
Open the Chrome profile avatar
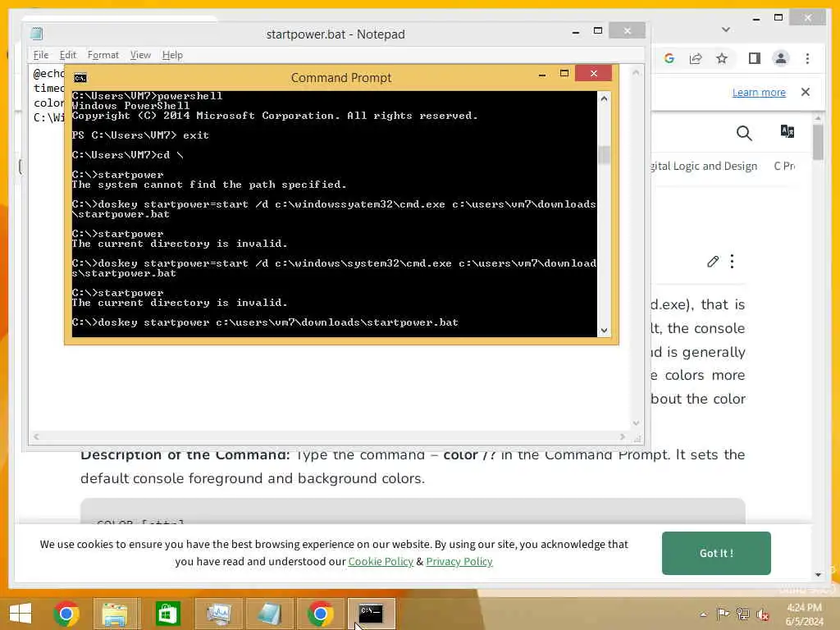click(x=781, y=58)
